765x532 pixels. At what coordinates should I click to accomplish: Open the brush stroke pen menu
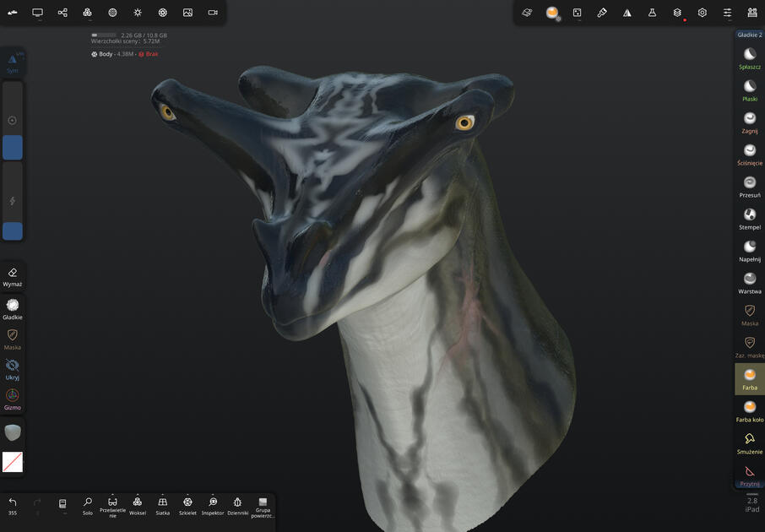pos(602,13)
